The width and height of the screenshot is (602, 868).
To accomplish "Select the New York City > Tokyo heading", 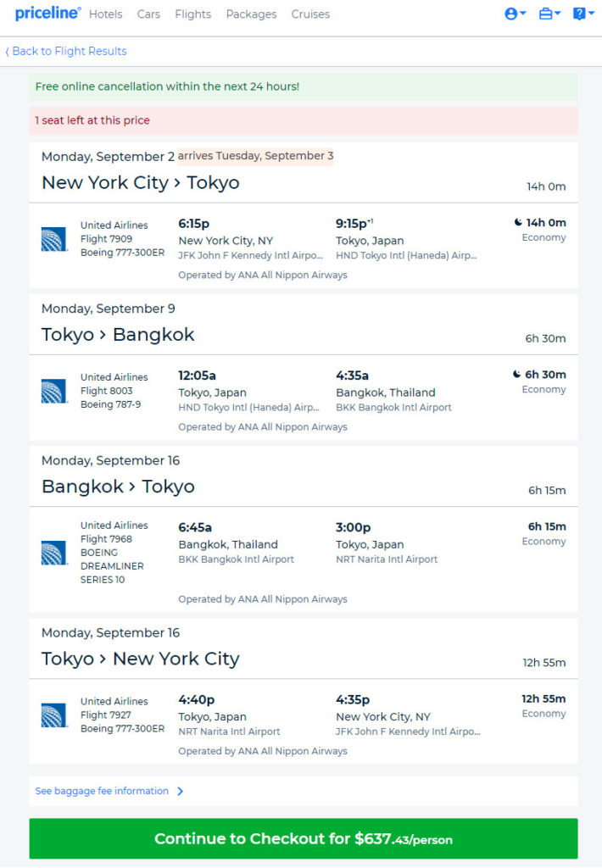I will tap(141, 183).
